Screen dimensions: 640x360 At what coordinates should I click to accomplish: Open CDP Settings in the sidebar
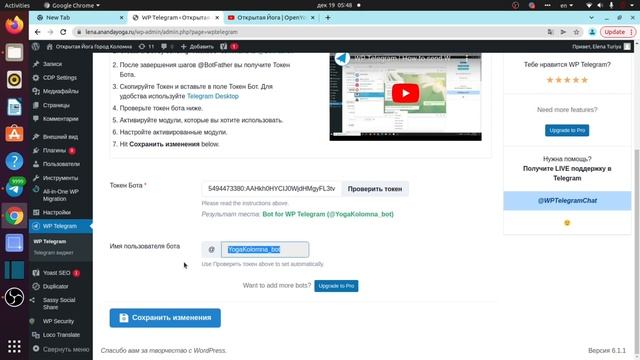click(61, 78)
